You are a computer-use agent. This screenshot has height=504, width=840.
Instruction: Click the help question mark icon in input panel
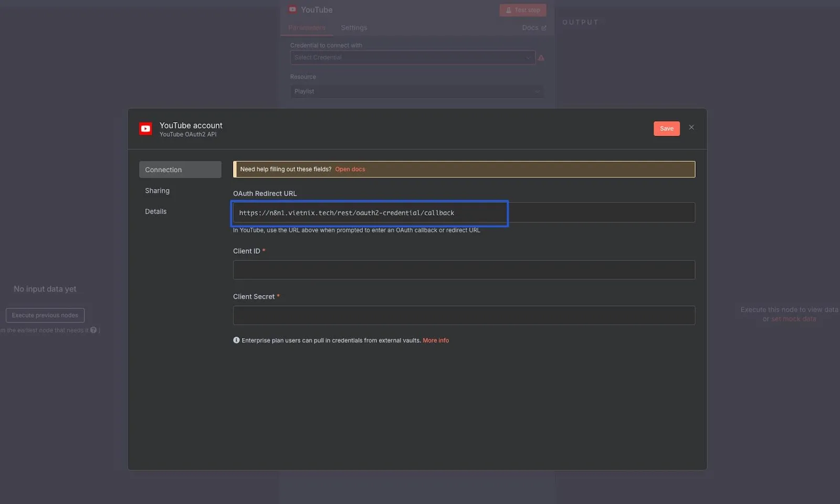point(93,330)
